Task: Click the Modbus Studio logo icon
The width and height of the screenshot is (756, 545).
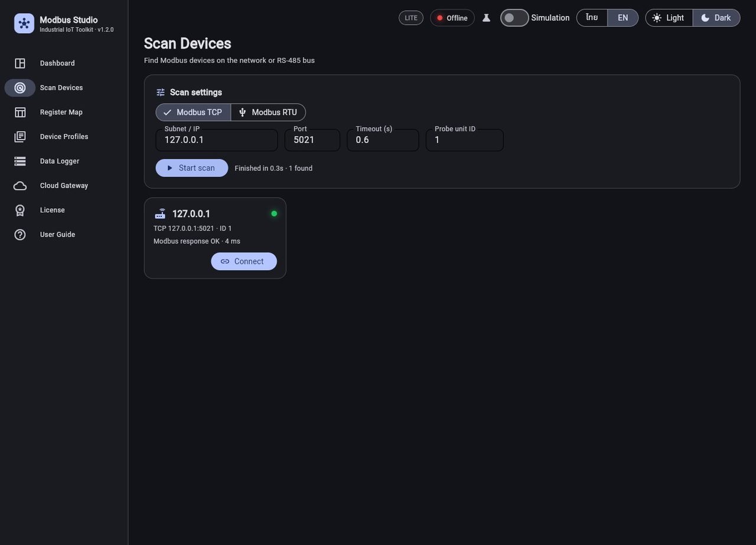Action: [24, 24]
